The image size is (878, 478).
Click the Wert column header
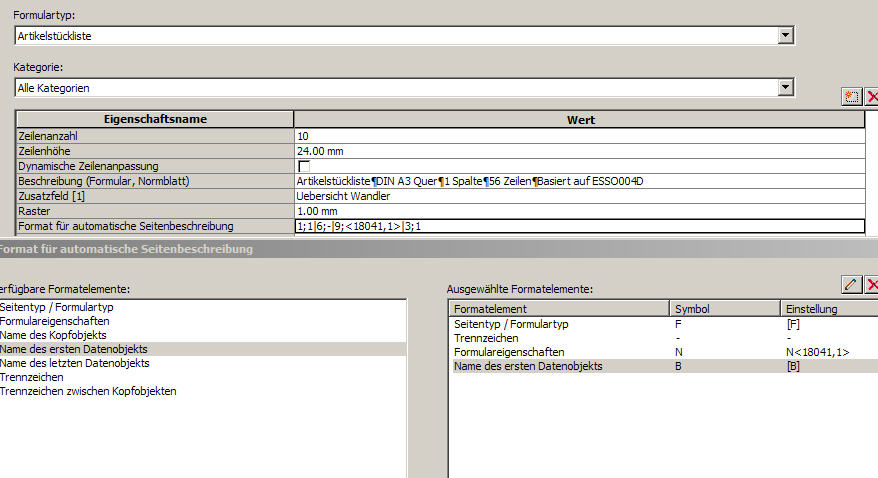tap(580, 120)
